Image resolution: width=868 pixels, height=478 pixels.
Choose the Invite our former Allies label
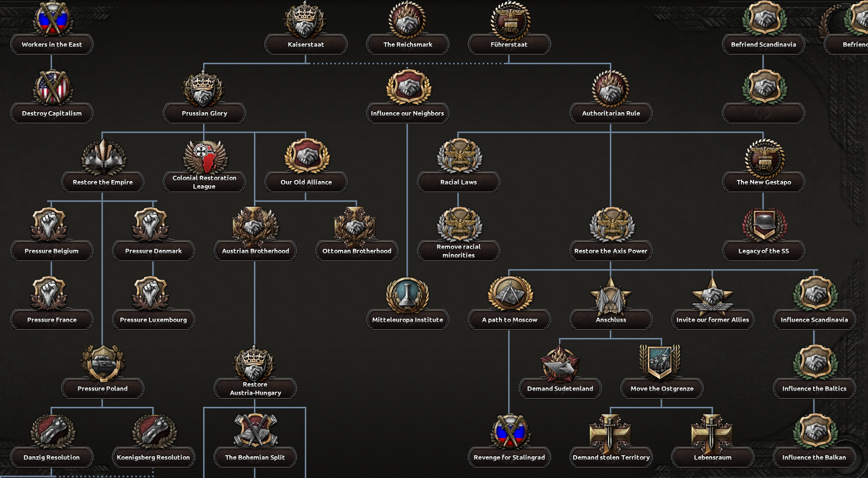click(x=712, y=320)
